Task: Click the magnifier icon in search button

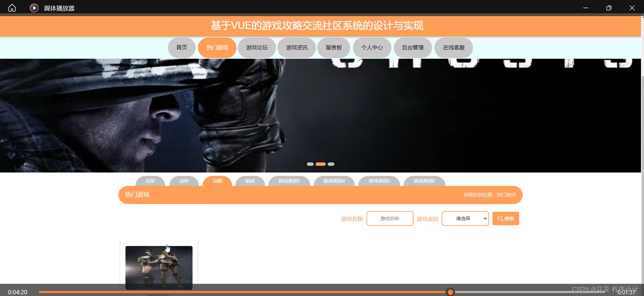Action: (500, 218)
